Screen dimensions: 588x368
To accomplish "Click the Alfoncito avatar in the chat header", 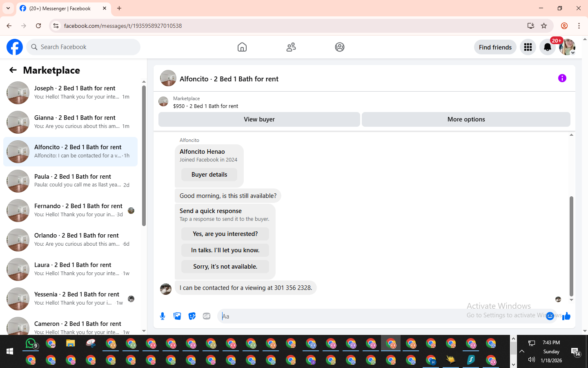I will [x=168, y=78].
